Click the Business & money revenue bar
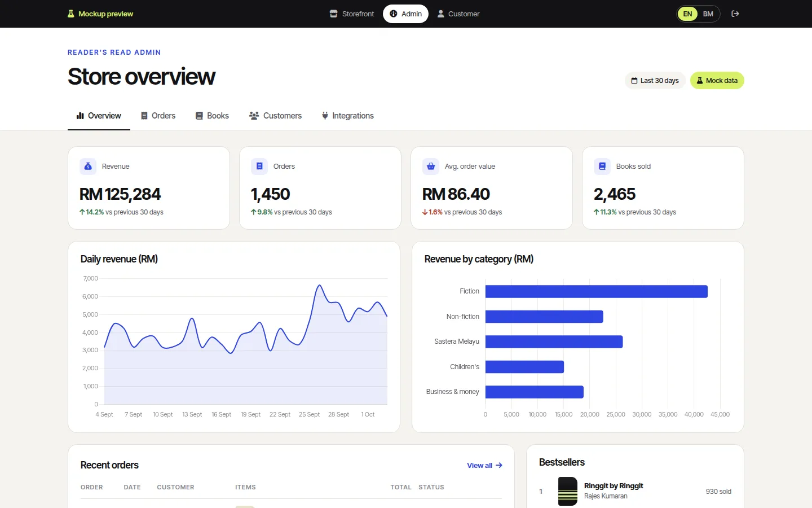Viewport: 812px width, 508px height. (535, 392)
